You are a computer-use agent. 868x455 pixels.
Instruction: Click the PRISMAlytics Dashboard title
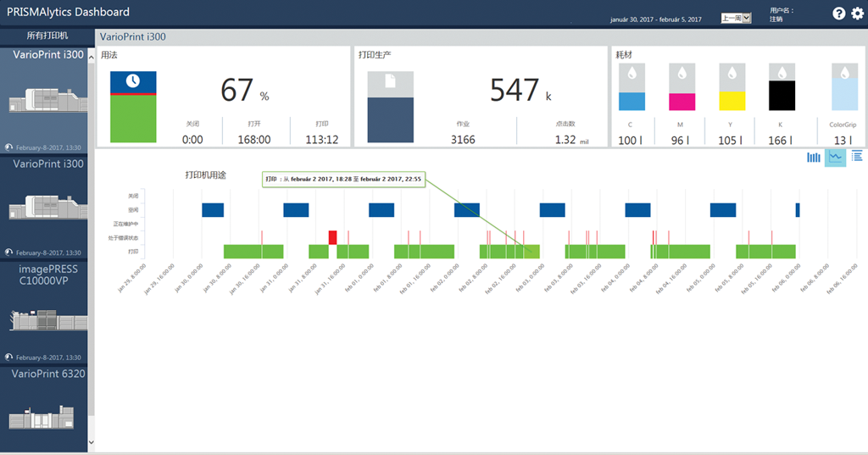[x=68, y=12]
